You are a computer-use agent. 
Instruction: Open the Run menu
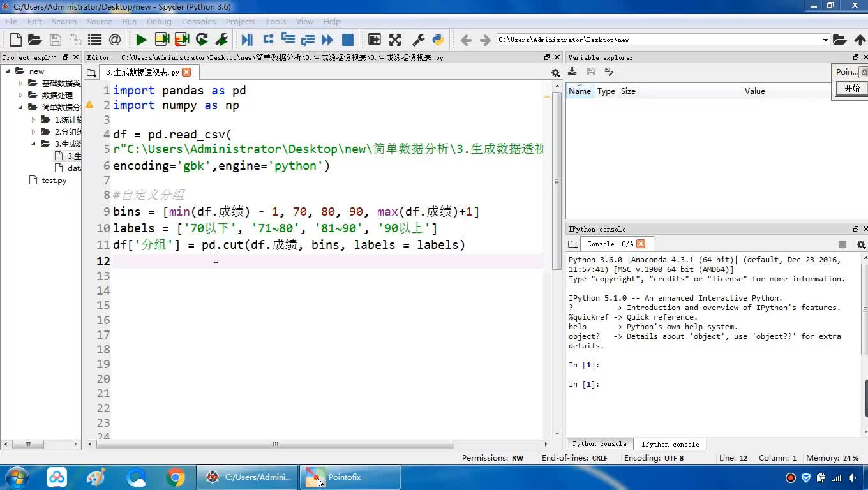130,21
